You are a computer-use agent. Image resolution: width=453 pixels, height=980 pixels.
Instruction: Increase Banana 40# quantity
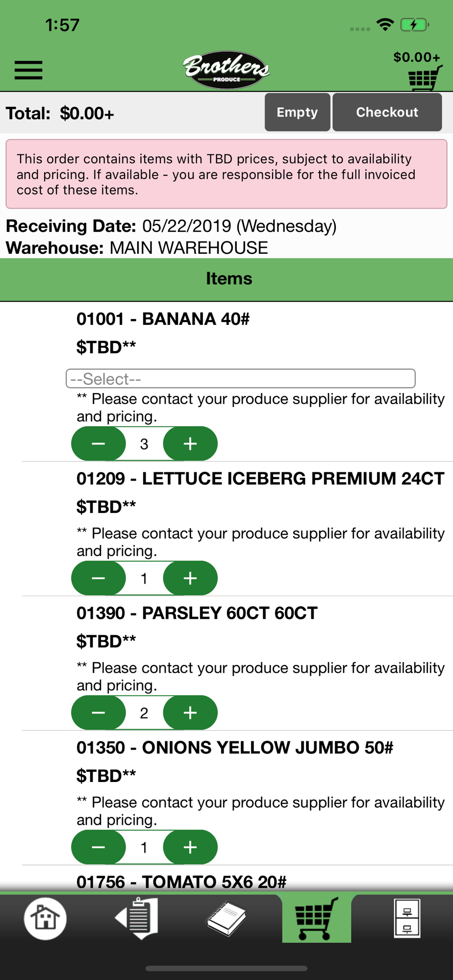tap(190, 443)
